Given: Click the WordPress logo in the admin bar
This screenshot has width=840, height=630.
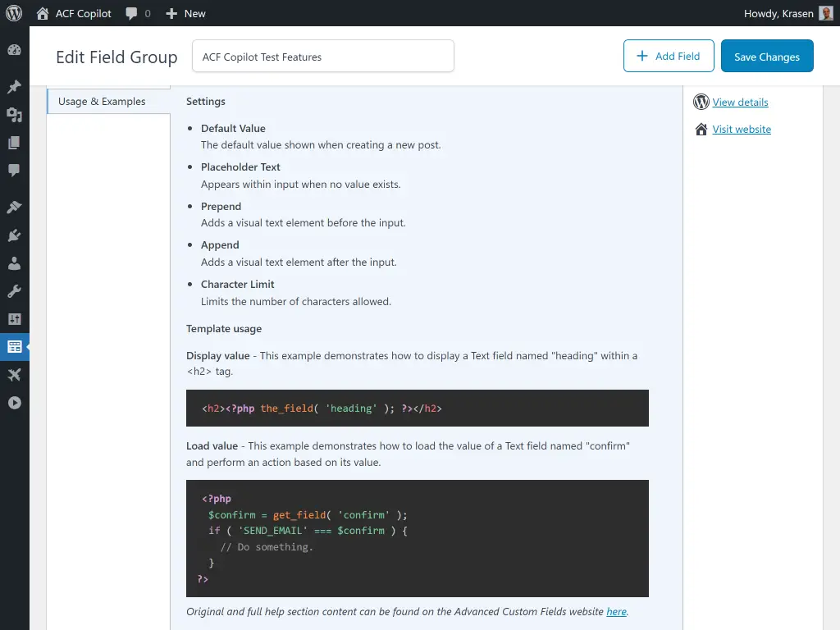Looking at the screenshot, I should (12, 13).
